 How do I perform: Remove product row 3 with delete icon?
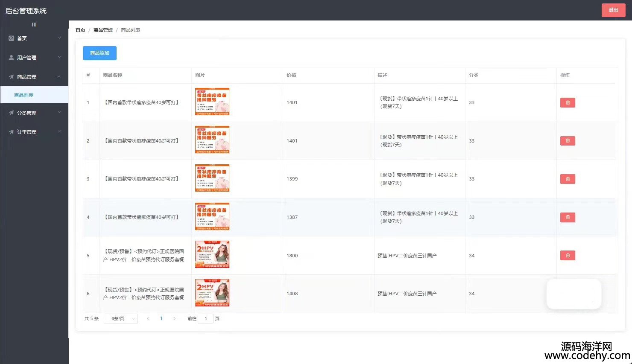click(568, 179)
